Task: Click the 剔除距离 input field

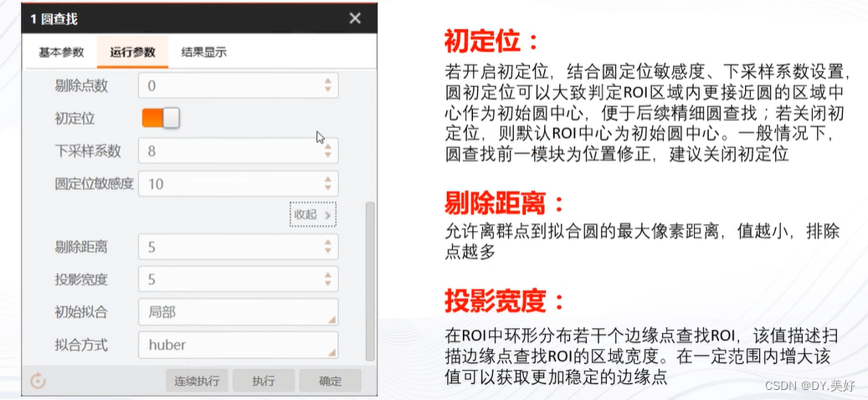Action: tap(238, 247)
